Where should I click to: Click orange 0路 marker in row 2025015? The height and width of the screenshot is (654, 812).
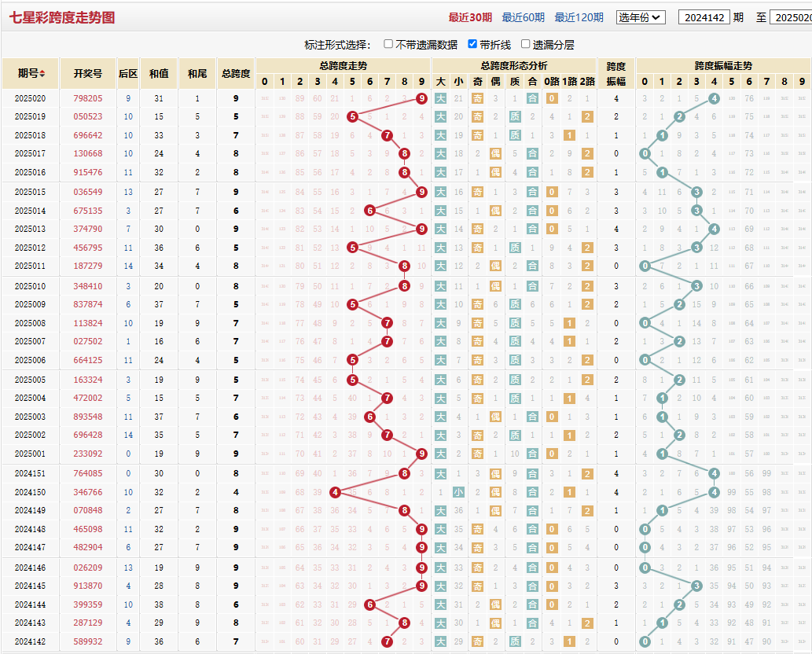(x=552, y=192)
